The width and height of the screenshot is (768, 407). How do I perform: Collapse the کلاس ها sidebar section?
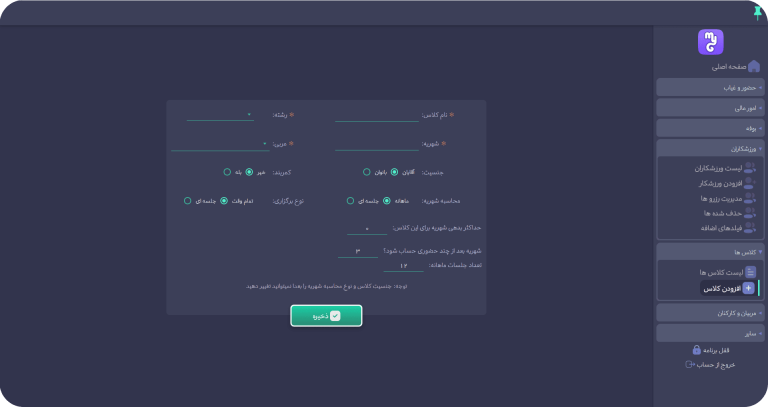tap(710, 252)
